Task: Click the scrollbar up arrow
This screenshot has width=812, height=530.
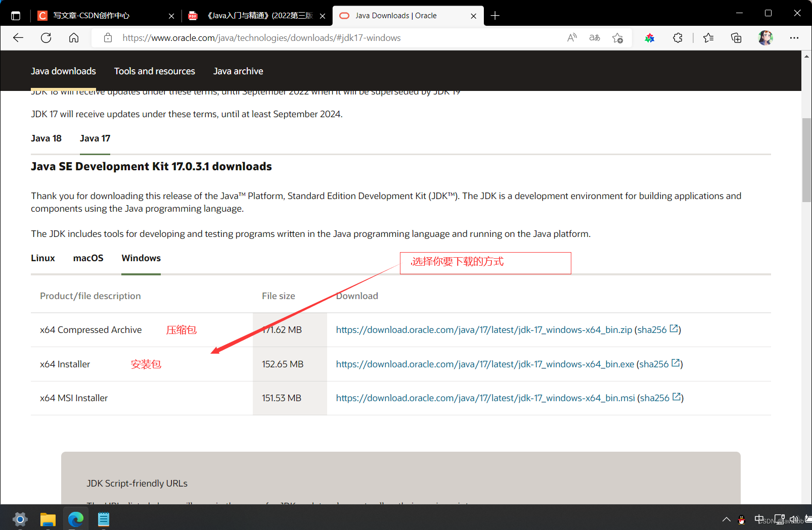Action: 806,56
